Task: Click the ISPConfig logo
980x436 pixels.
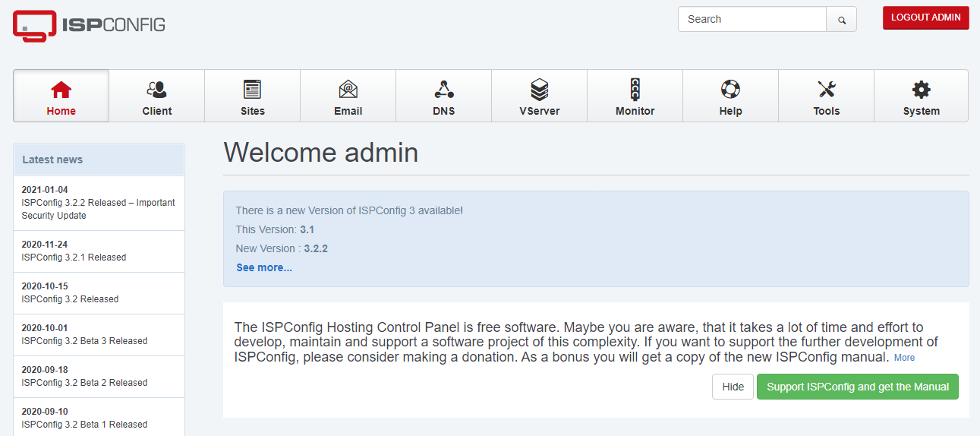Action: (89, 25)
